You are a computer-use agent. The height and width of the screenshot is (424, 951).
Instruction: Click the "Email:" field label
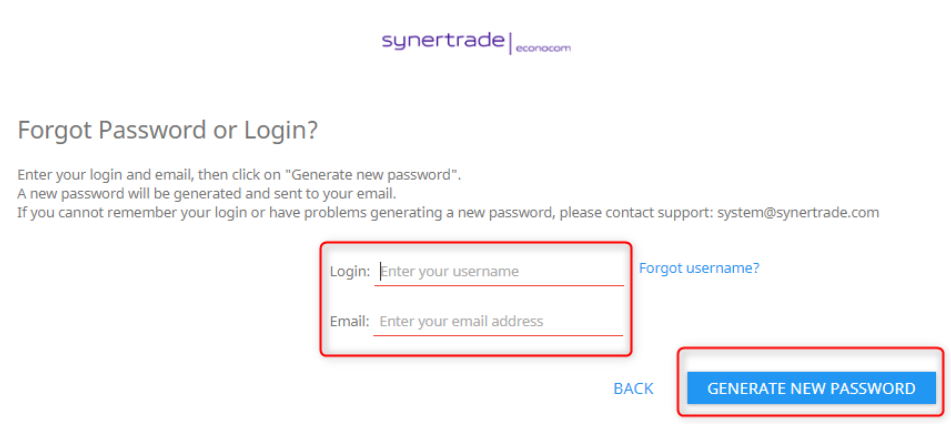350,321
